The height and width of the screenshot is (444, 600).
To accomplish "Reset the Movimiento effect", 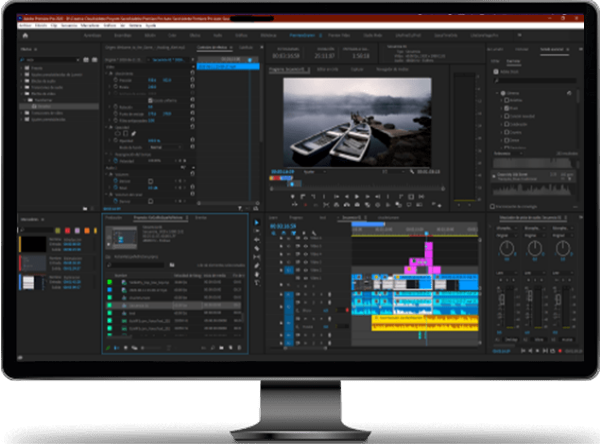I will point(192,73).
